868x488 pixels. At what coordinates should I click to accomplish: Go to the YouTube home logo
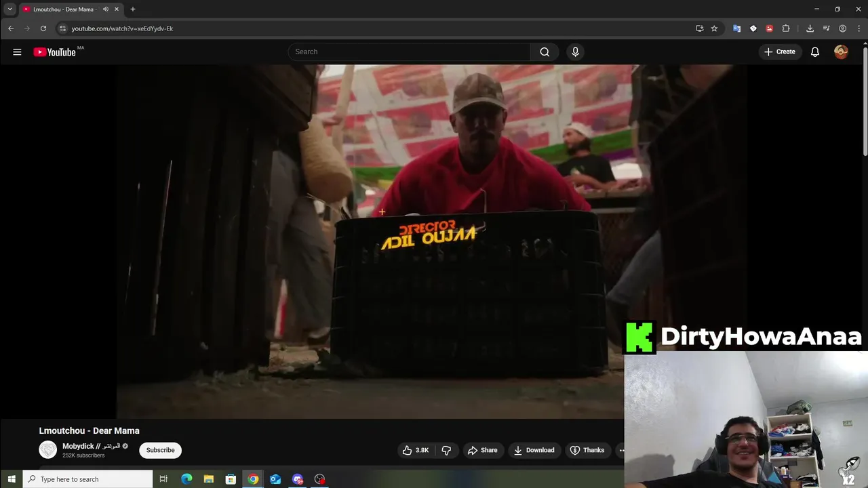coord(55,52)
